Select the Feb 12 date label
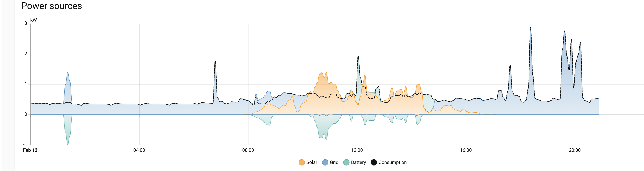The width and height of the screenshot is (644, 171). 30,150
